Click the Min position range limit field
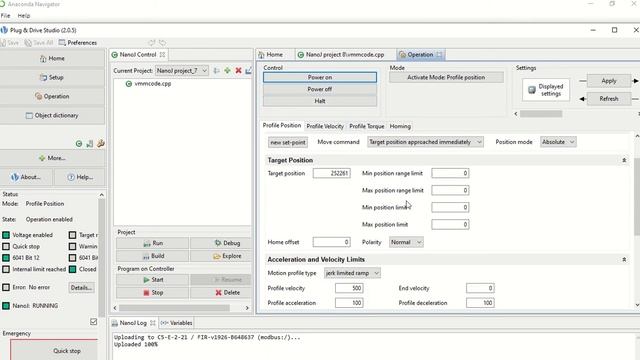The image size is (640, 360). click(450, 173)
